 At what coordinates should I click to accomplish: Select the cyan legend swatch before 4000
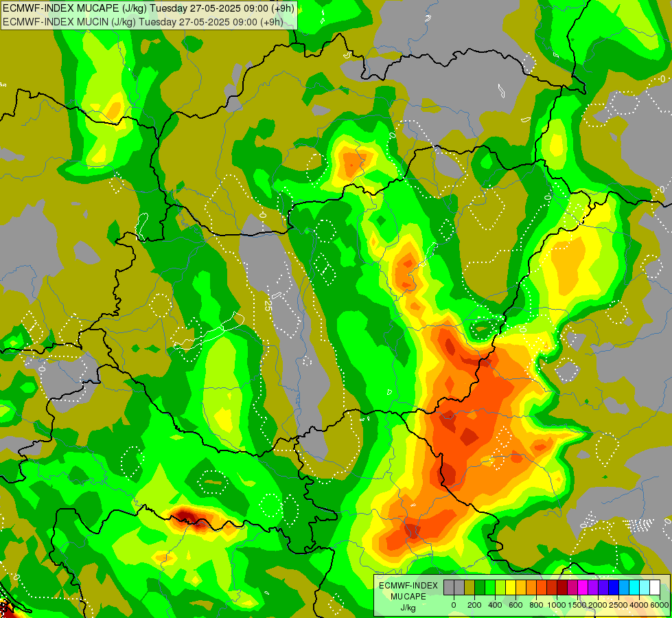(x=635, y=587)
